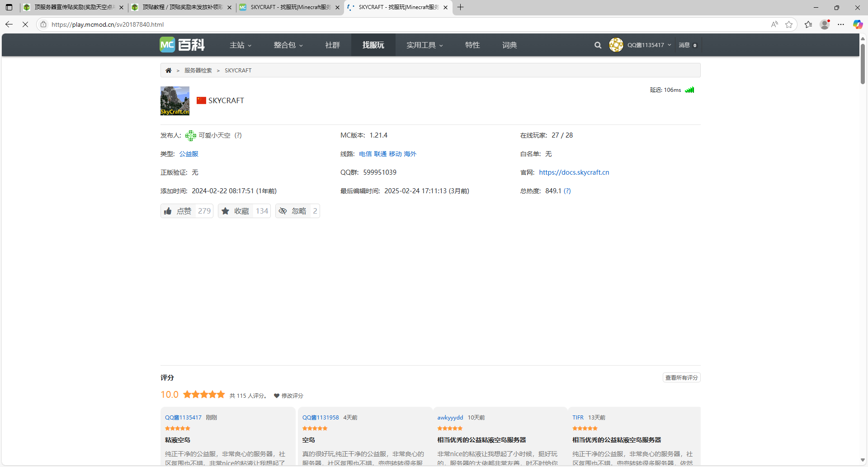Close the active SKYCRAFT tab
868x467 pixels.
click(445, 7)
